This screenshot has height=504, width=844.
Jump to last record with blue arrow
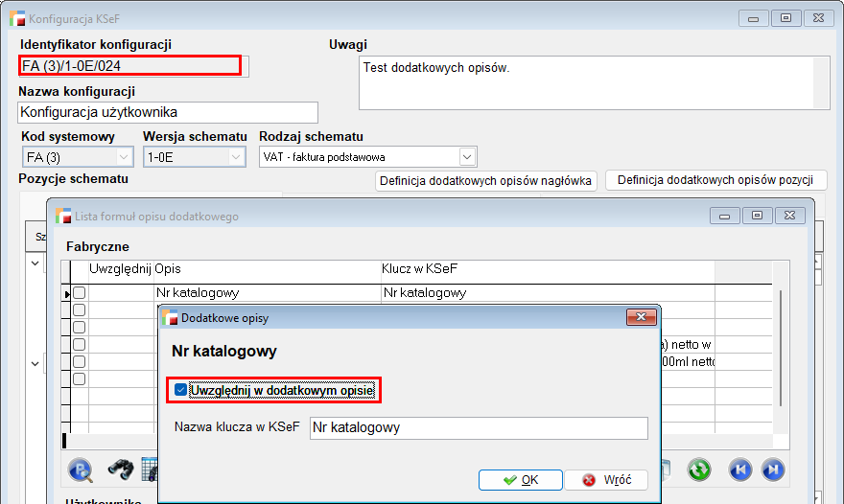pyautogui.click(x=772, y=470)
